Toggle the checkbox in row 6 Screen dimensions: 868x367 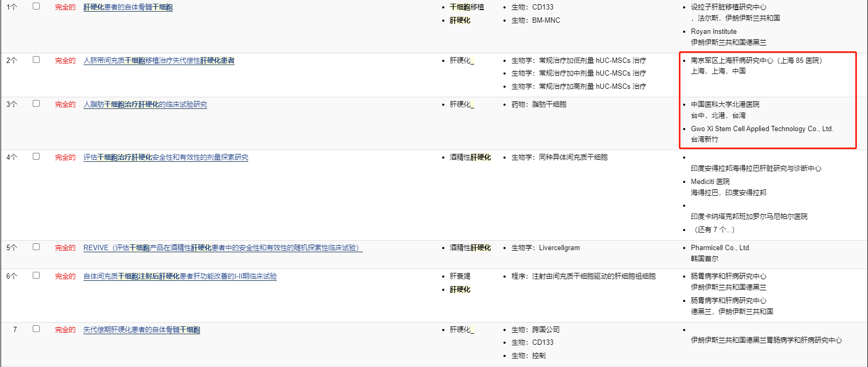click(36, 276)
